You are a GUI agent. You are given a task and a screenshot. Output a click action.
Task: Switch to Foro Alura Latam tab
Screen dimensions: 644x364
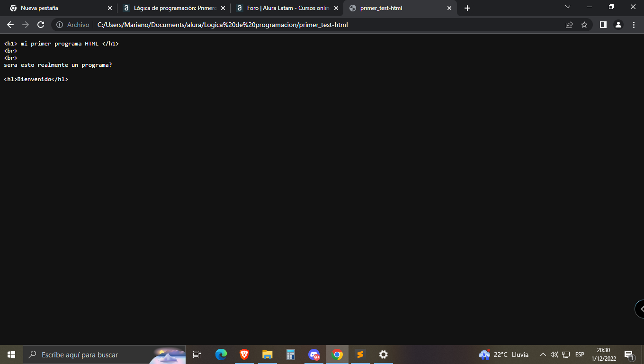pyautogui.click(x=287, y=8)
